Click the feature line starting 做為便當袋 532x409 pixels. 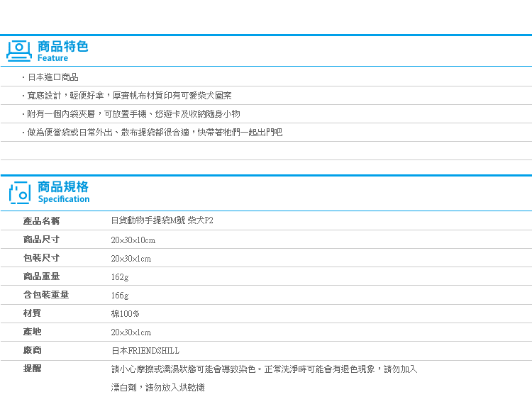click(155, 133)
